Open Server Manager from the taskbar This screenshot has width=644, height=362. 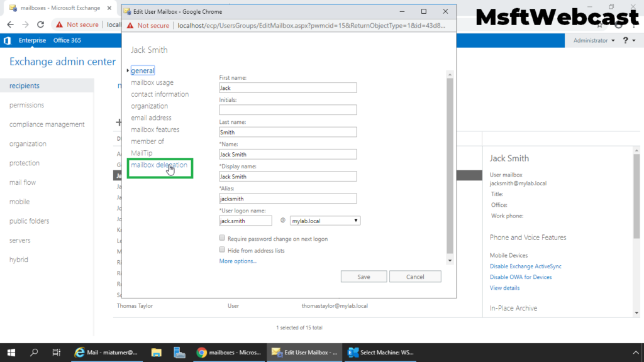pos(179,352)
